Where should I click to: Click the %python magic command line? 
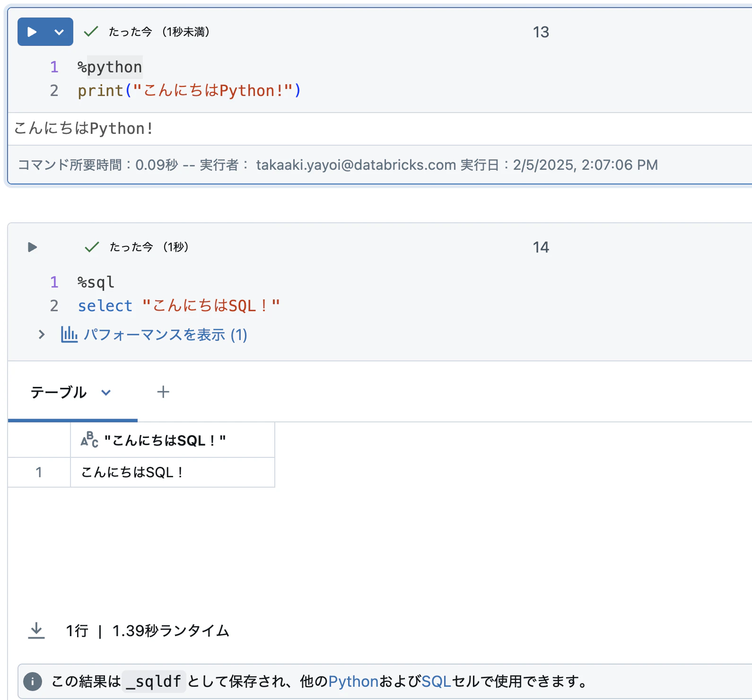tap(110, 67)
